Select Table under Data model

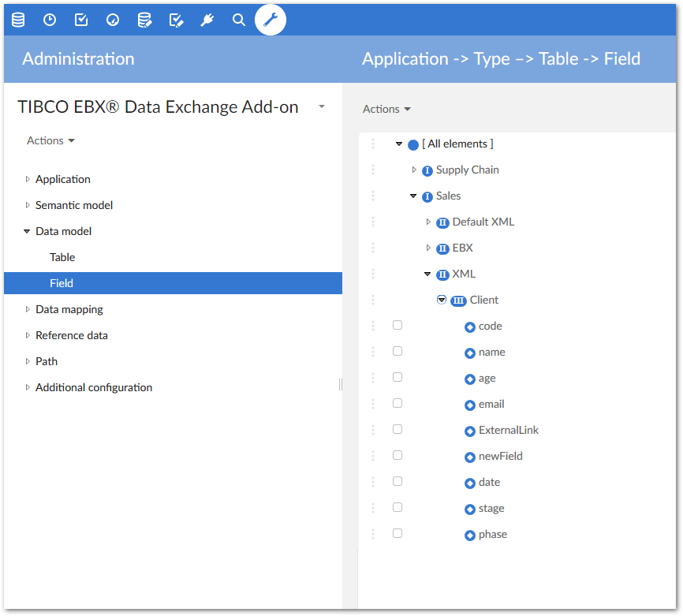62,257
